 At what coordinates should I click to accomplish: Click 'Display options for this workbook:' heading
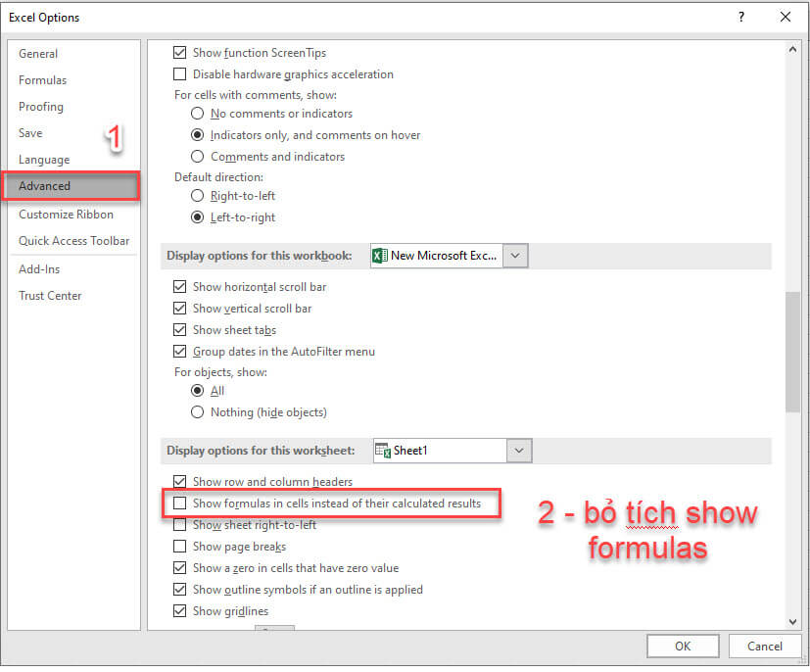click(260, 256)
